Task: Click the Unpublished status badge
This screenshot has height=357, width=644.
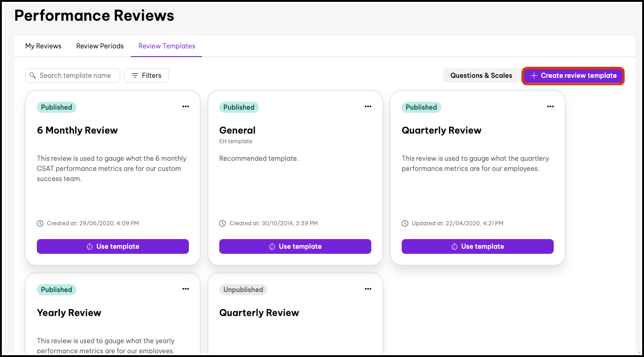Action: (243, 290)
